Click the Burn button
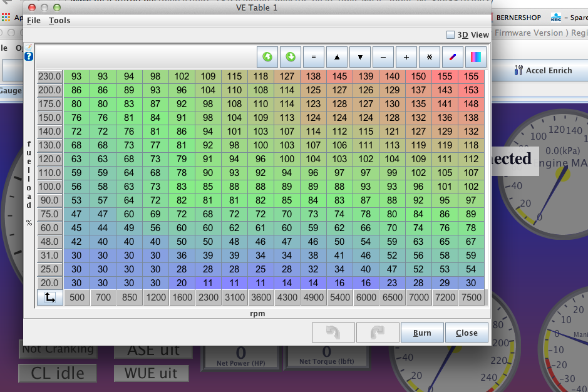 coord(422,333)
